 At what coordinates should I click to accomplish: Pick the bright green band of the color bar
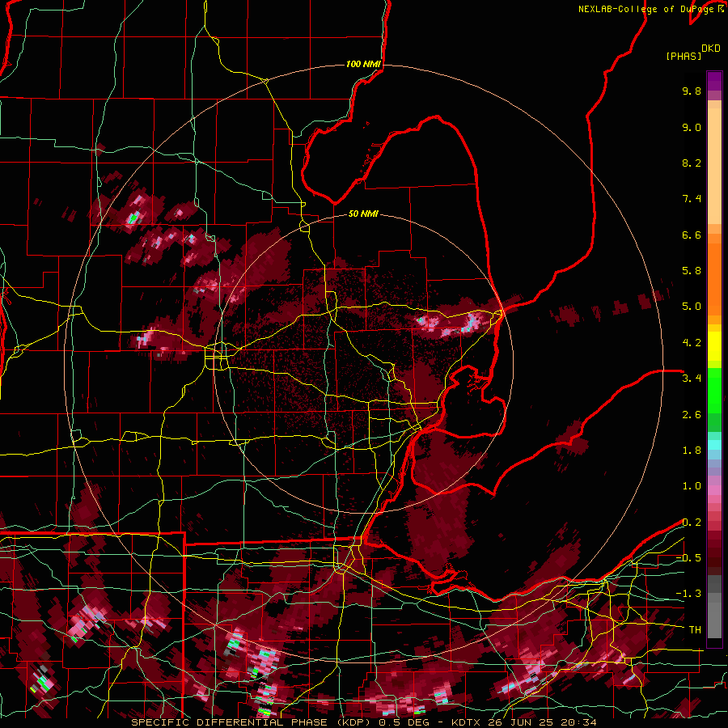click(x=714, y=390)
